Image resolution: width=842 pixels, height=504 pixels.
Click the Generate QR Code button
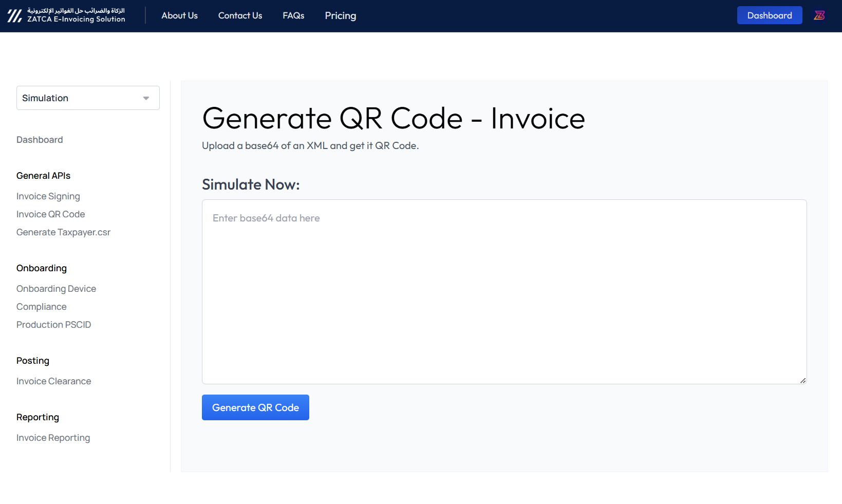pyautogui.click(x=255, y=407)
